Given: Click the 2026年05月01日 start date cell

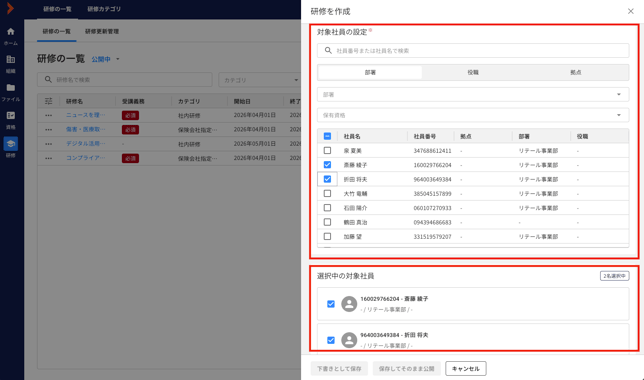Looking at the screenshot, I should point(255,144).
